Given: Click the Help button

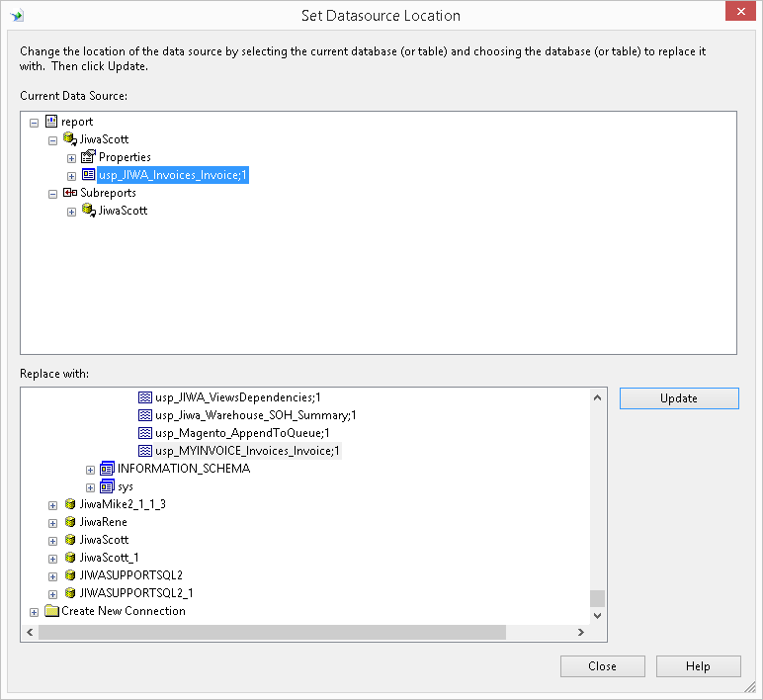Looking at the screenshot, I should [x=698, y=666].
